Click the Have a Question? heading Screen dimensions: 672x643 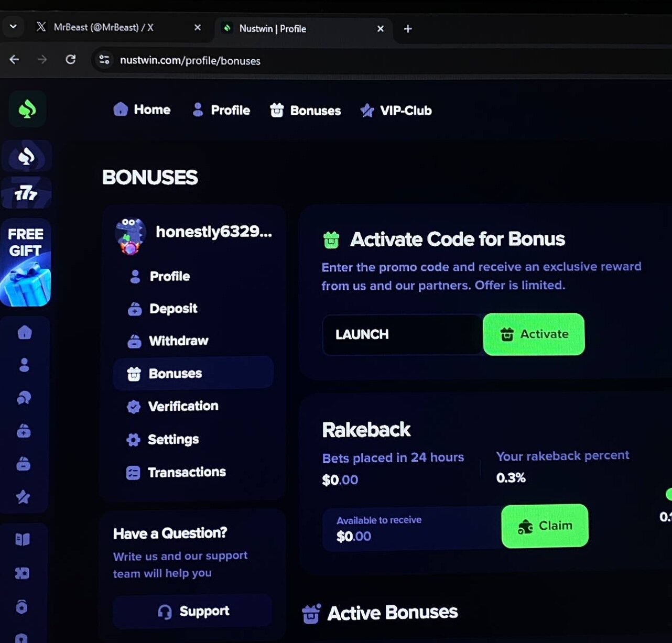tap(170, 533)
